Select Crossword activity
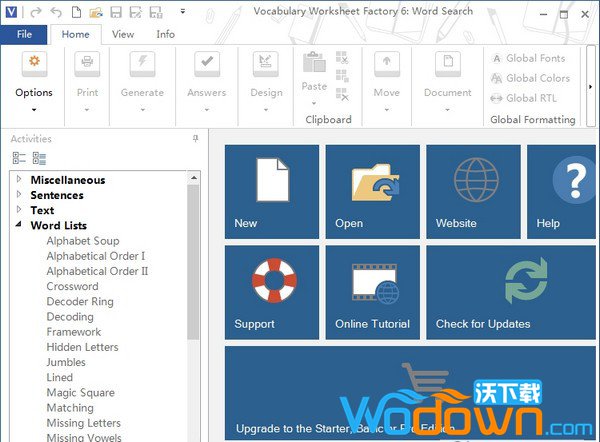The height and width of the screenshot is (442, 600). 72,286
